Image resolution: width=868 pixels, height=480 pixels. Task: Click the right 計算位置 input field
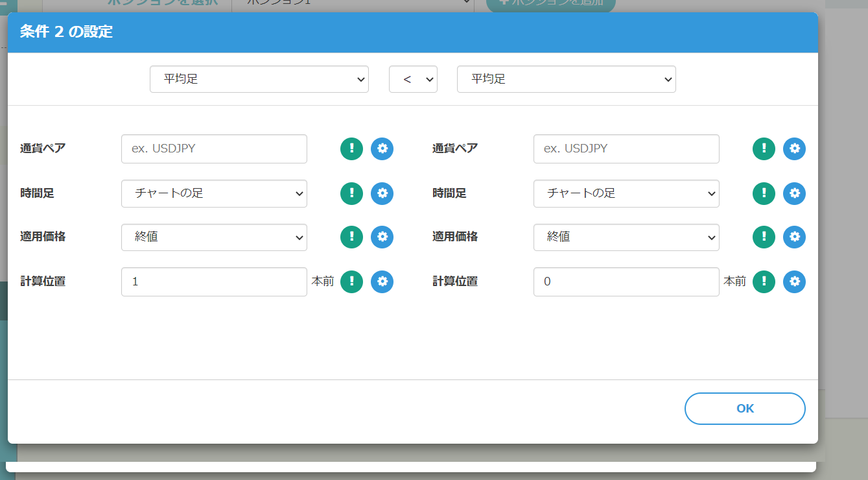point(626,282)
